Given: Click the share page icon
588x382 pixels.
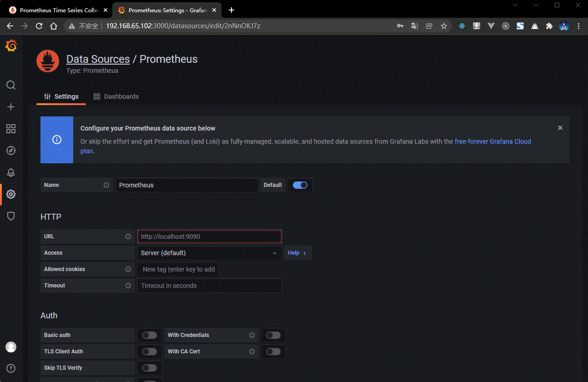Looking at the screenshot, I should tap(429, 26).
